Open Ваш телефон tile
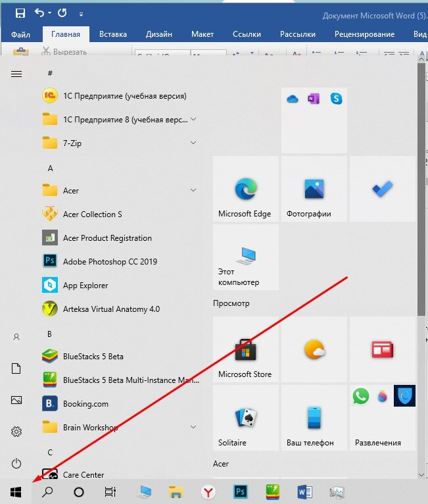Screen dimensions: 428x504 click(x=314, y=418)
